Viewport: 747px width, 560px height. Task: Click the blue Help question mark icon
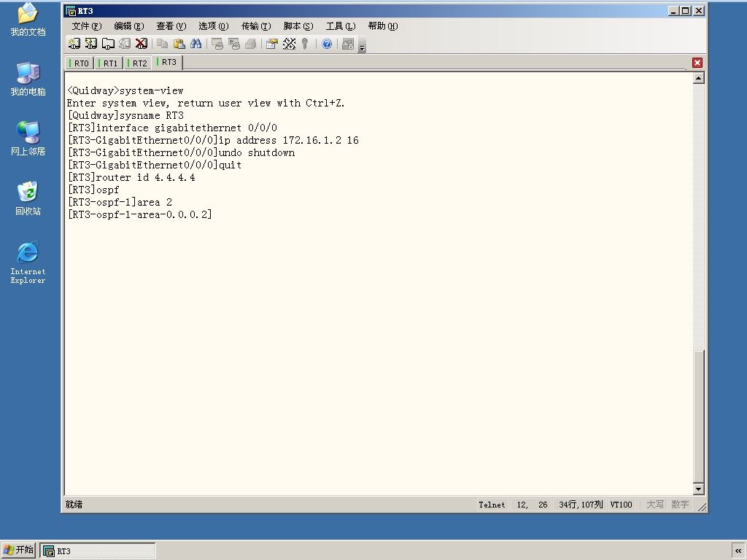point(327,44)
